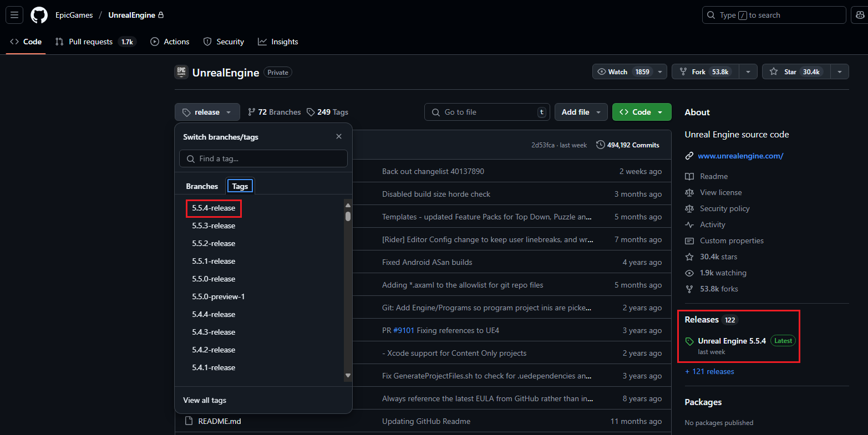Open the README.md file
This screenshot has height=435, width=868.
click(220, 421)
